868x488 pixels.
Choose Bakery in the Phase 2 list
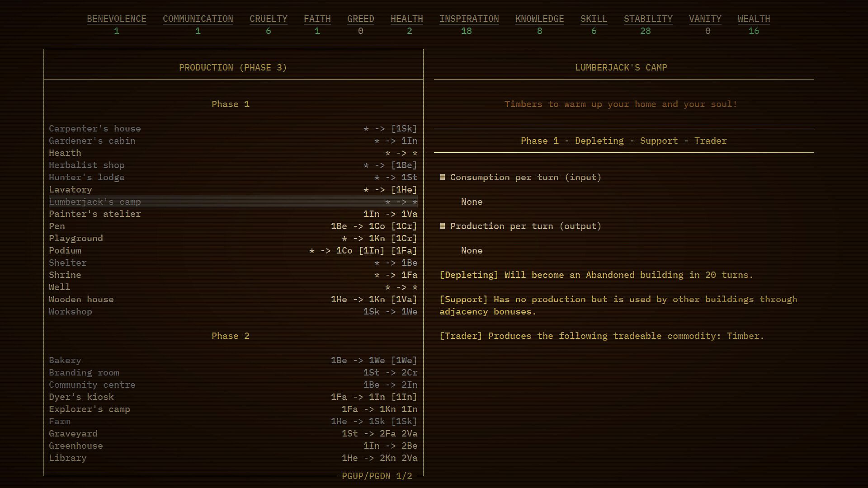(x=65, y=361)
